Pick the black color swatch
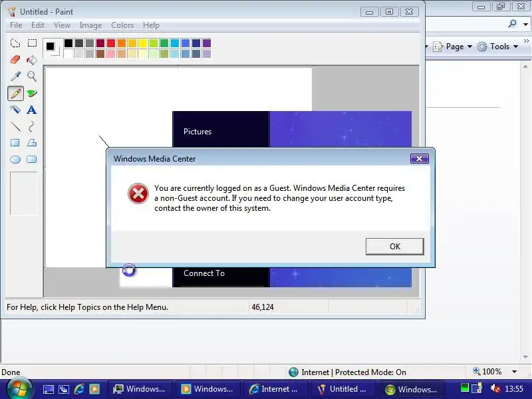The image size is (532, 399). [68, 43]
